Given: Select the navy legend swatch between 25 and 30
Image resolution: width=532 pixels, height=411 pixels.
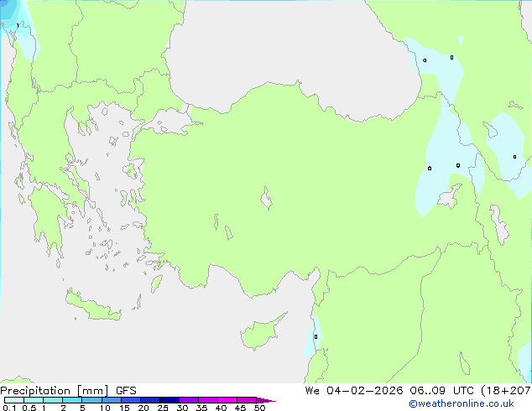Looking at the screenshot, I should [170, 400].
